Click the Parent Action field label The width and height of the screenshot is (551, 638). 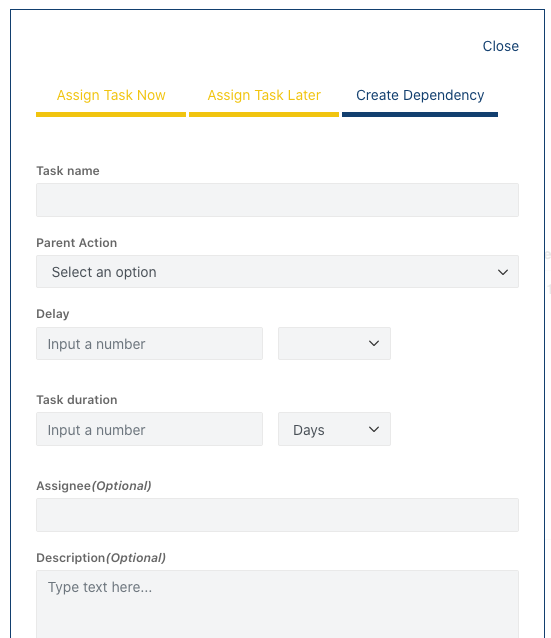pyautogui.click(x=77, y=243)
